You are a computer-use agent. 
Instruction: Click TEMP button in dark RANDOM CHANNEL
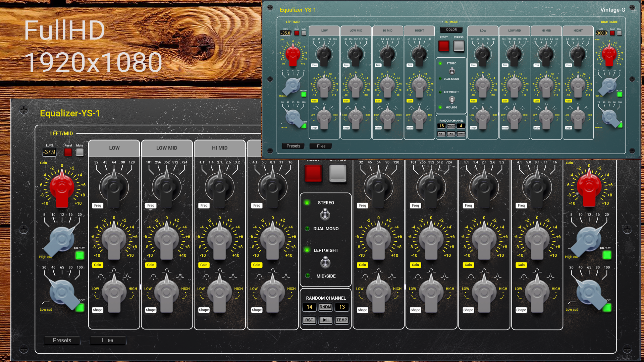point(342,320)
